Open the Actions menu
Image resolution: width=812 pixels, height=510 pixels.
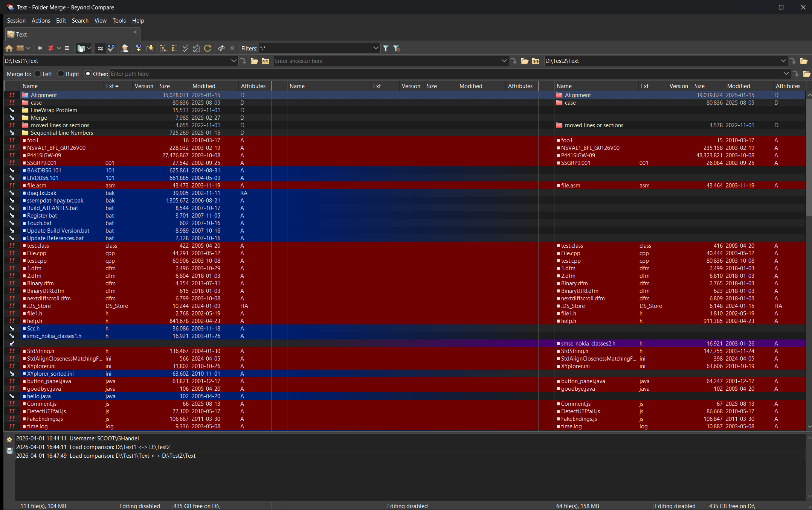point(41,21)
